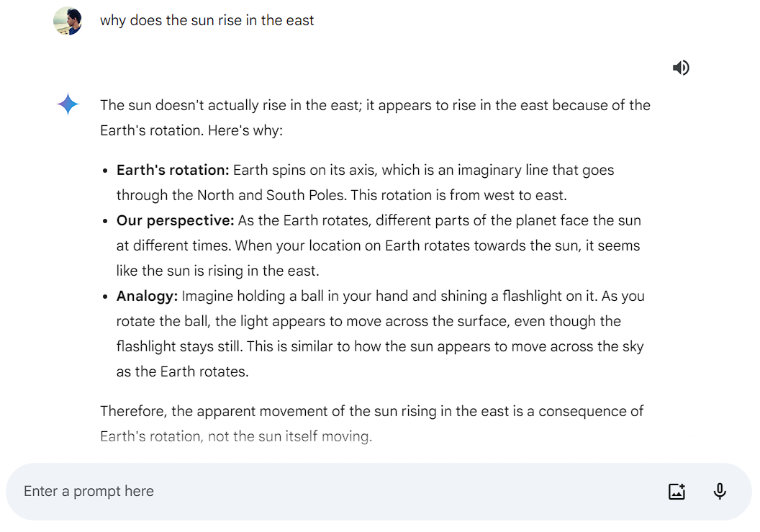Click the bullet point before 'Analogy:'
This screenshot has width=760, height=532.
coord(105,297)
